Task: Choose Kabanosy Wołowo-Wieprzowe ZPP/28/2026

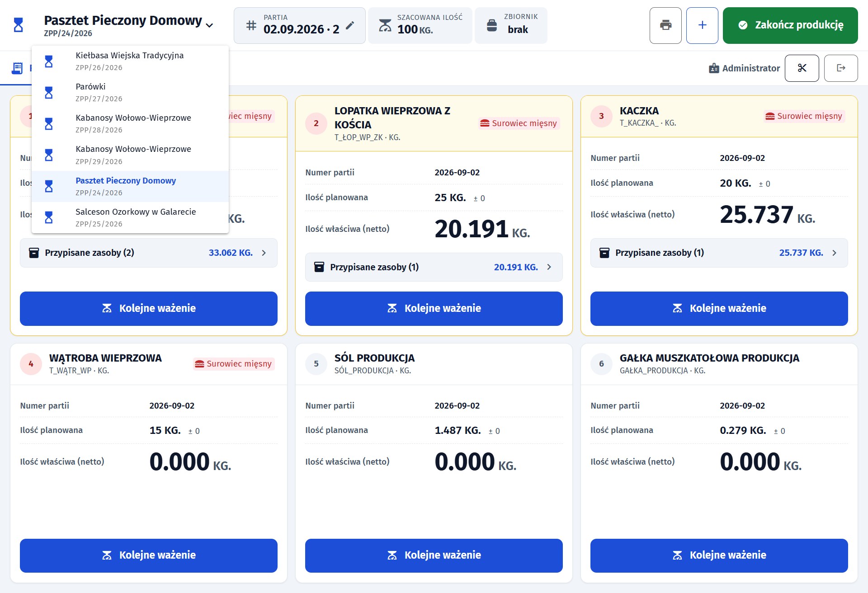Action: [x=130, y=124]
